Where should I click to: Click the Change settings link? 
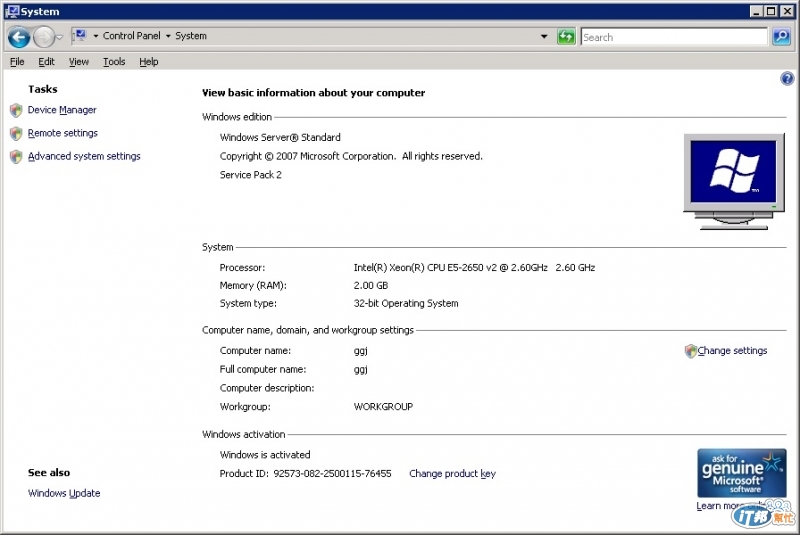pyautogui.click(x=732, y=350)
